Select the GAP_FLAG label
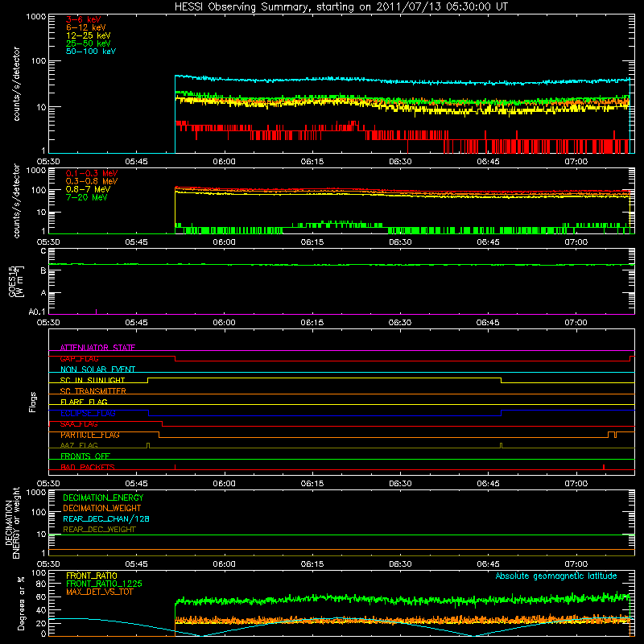 point(79,358)
